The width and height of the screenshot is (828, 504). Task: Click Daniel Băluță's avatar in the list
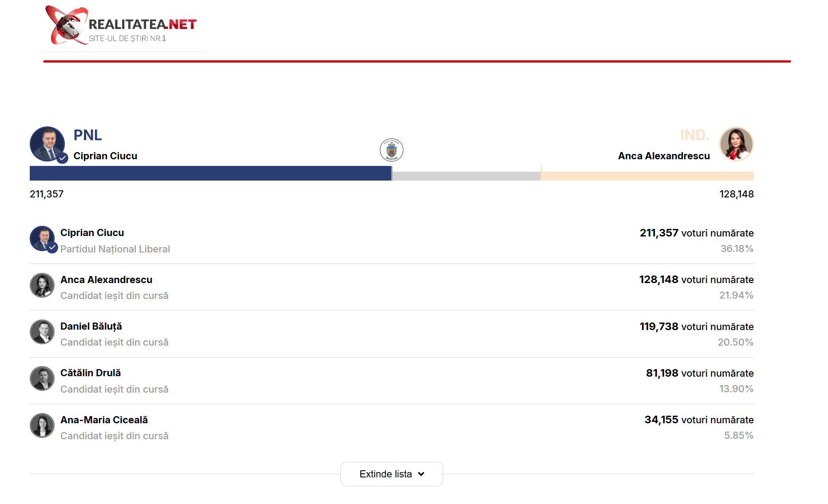(x=42, y=332)
